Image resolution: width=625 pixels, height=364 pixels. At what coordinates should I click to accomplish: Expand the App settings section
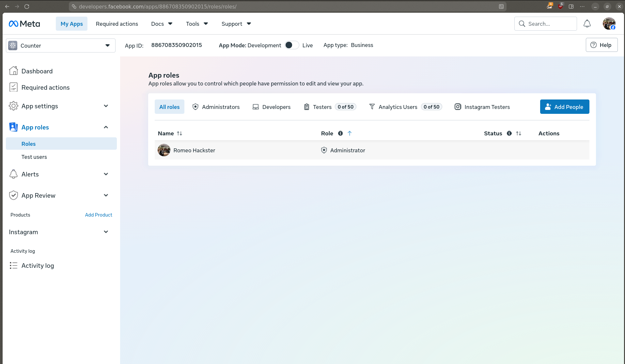pyautogui.click(x=106, y=106)
